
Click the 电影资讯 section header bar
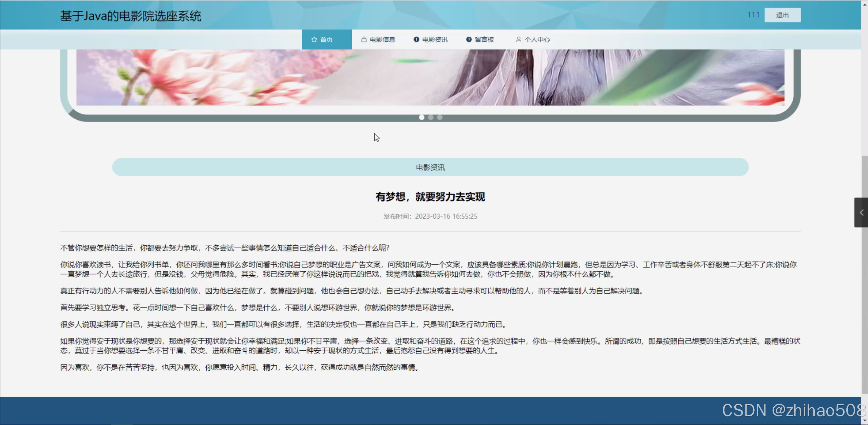430,167
